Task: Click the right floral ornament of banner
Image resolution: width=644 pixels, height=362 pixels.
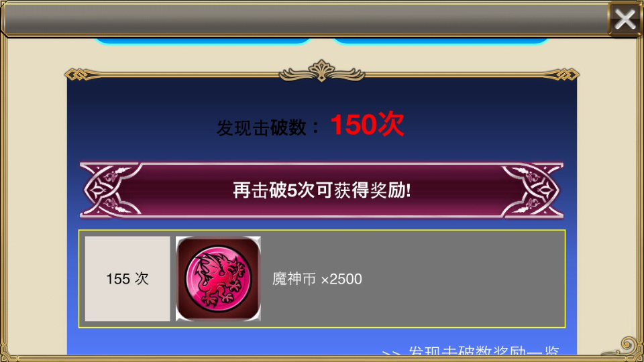Action: click(532, 190)
